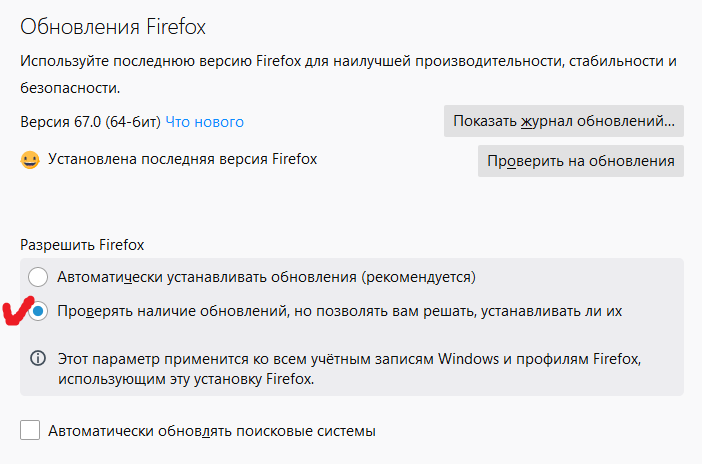702x464 pixels.
Task: Click the smiley face status icon
Action: coord(30,160)
